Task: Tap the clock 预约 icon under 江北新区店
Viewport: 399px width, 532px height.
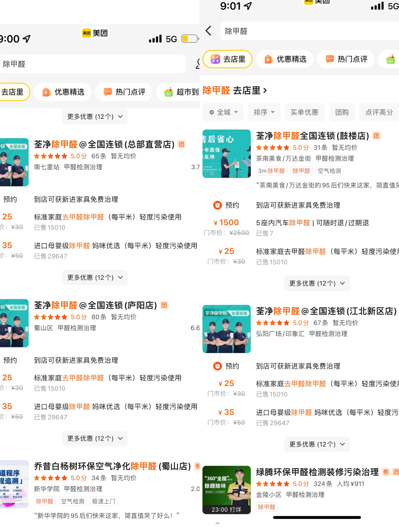Action: coord(218,366)
